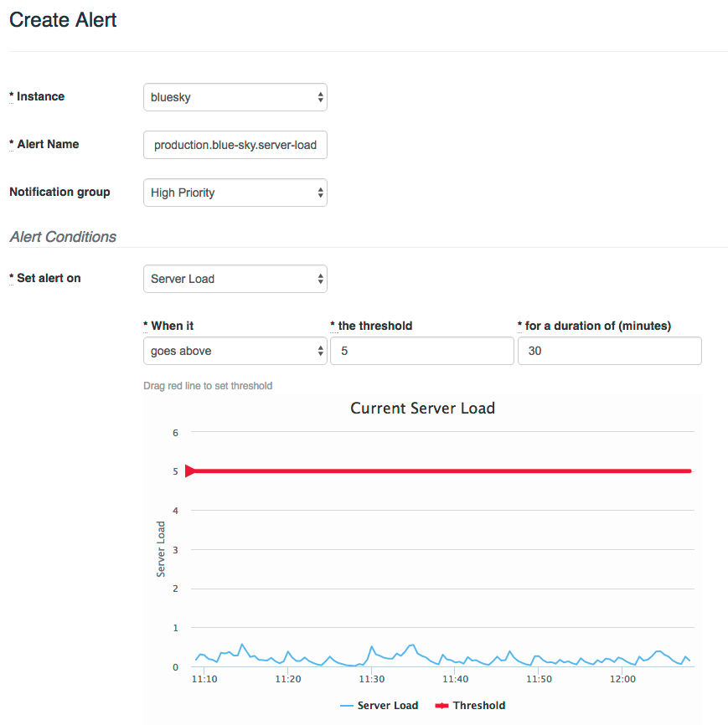
Task: Click the Alert Name text field
Action: [235, 145]
